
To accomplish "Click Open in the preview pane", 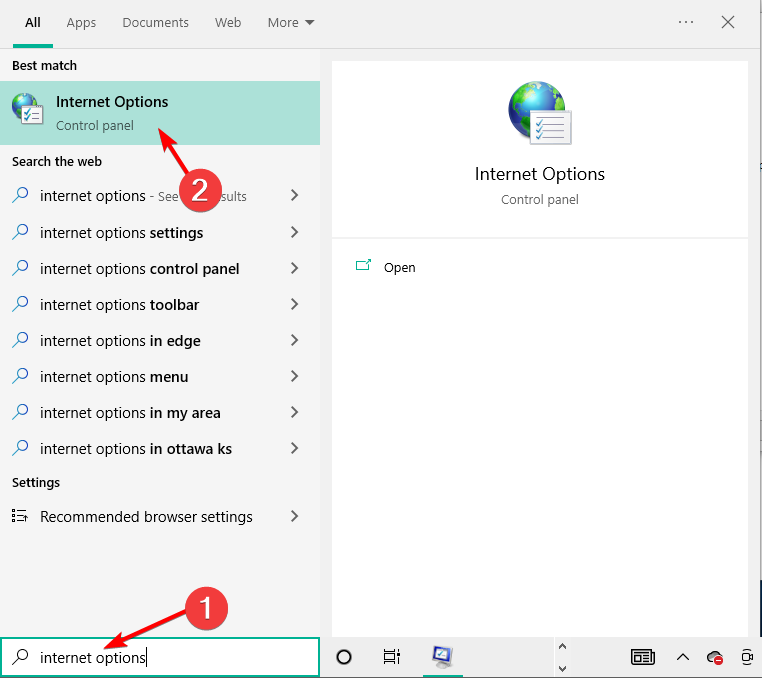I will [x=399, y=267].
